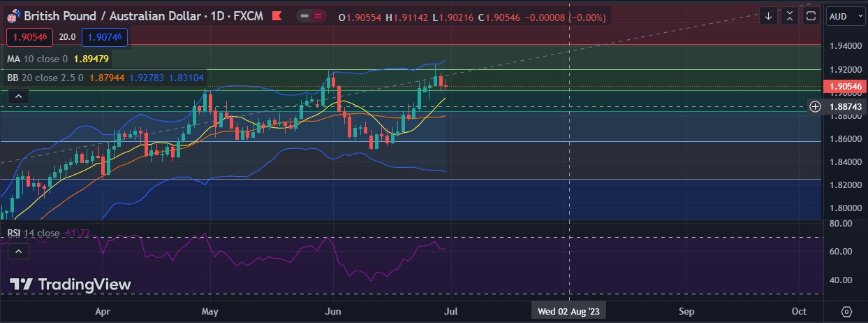Click the blue buy price 1.90746 button
The image size is (868, 323).
click(104, 37)
